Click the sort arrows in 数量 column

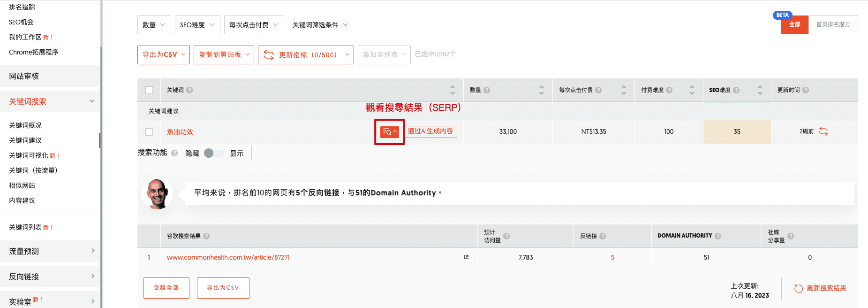pyautogui.click(x=541, y=90)
